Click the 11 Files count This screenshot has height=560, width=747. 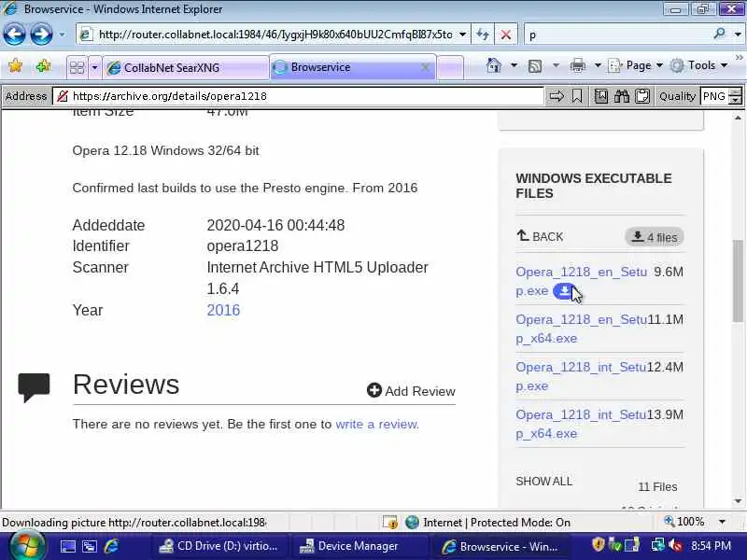point(657,486)
